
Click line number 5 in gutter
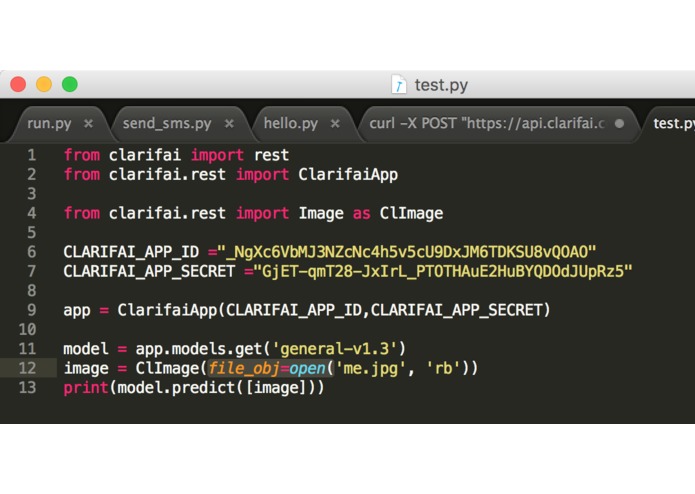coord(31,233)
